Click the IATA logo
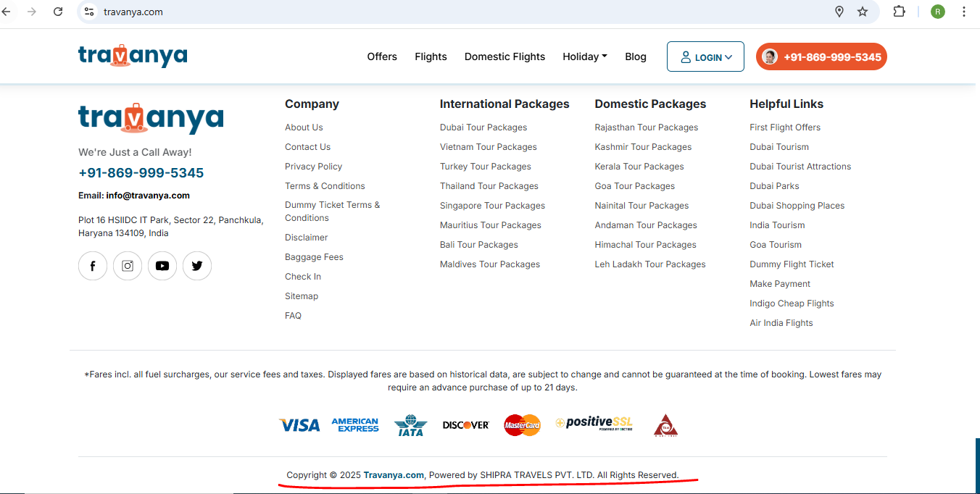Viewport: 980px width, 494px height. point(410,425)
